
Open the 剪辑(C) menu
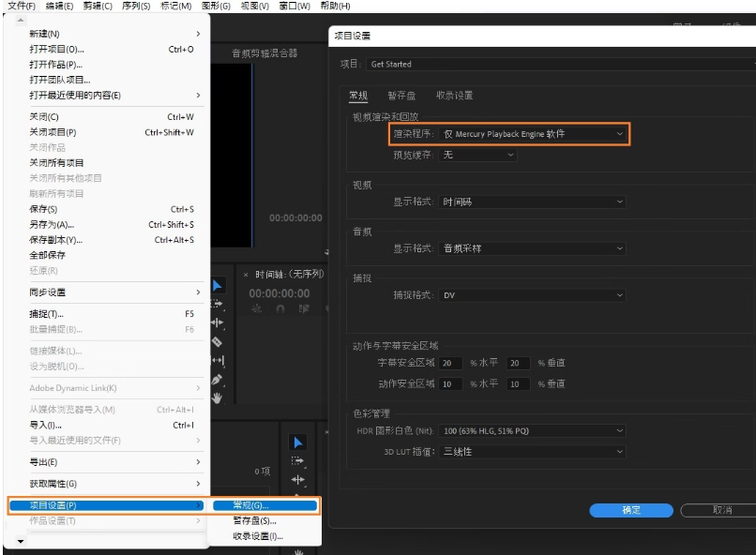click(98, 6)
